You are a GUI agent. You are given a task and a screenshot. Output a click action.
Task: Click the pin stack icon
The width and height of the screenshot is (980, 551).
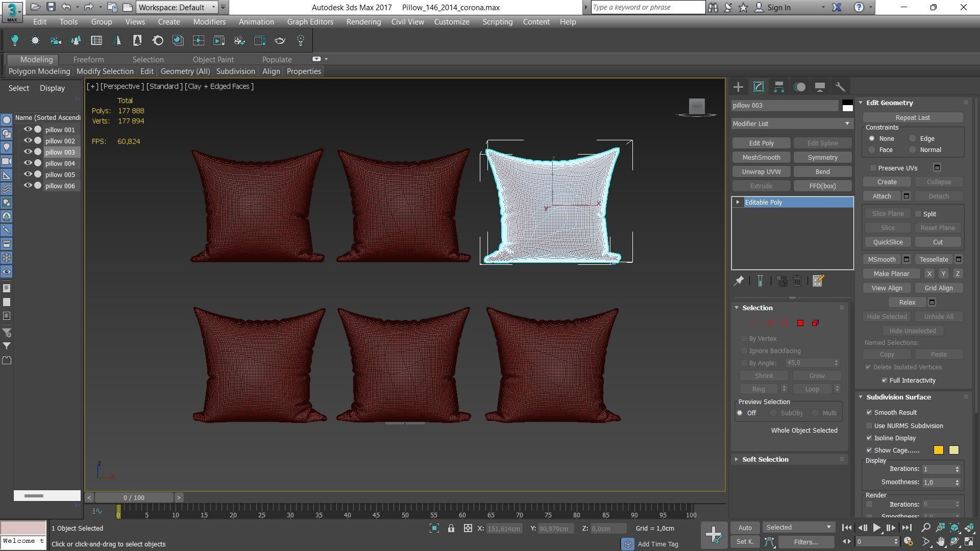coord(739,281)
